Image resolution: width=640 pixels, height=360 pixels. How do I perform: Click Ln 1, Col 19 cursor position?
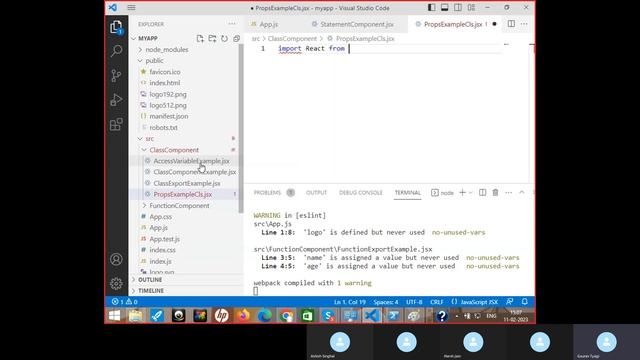350,302
